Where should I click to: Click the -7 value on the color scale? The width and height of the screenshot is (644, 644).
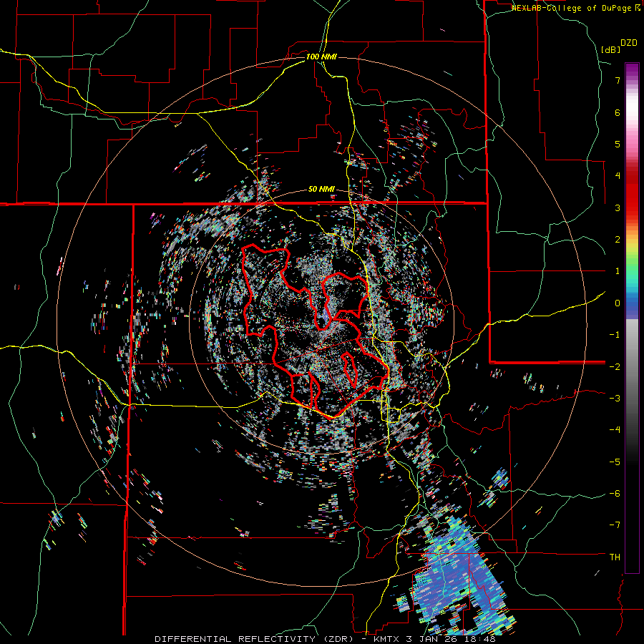point(615,525)
